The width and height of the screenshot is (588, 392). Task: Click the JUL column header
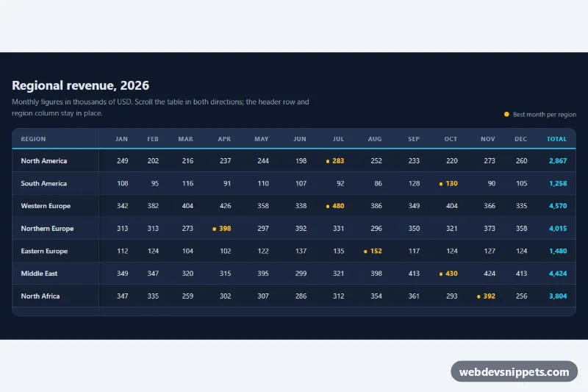(x=338, y=139)
